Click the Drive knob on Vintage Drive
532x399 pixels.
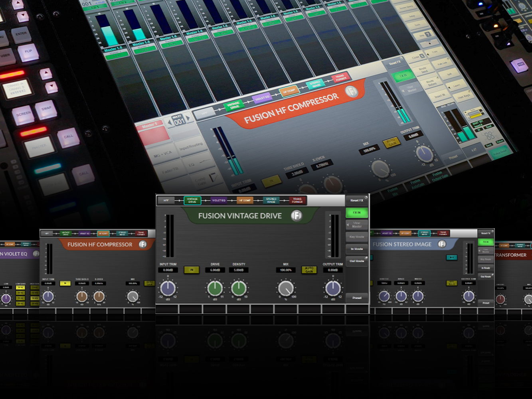click(215, 288)
